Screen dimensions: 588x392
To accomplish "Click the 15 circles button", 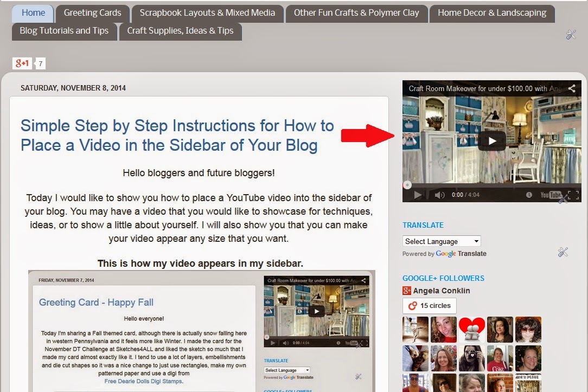I will click(429, 305).
